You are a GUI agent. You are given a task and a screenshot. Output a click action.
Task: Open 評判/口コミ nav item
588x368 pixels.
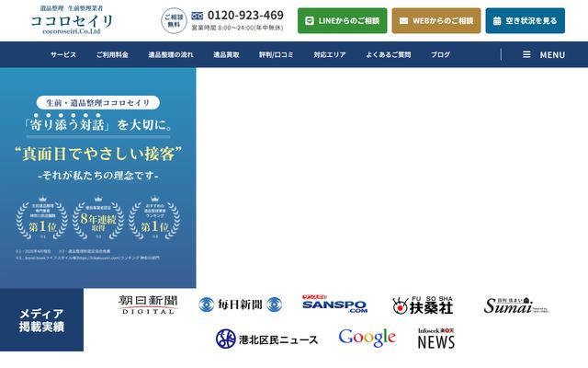point(276,54)
